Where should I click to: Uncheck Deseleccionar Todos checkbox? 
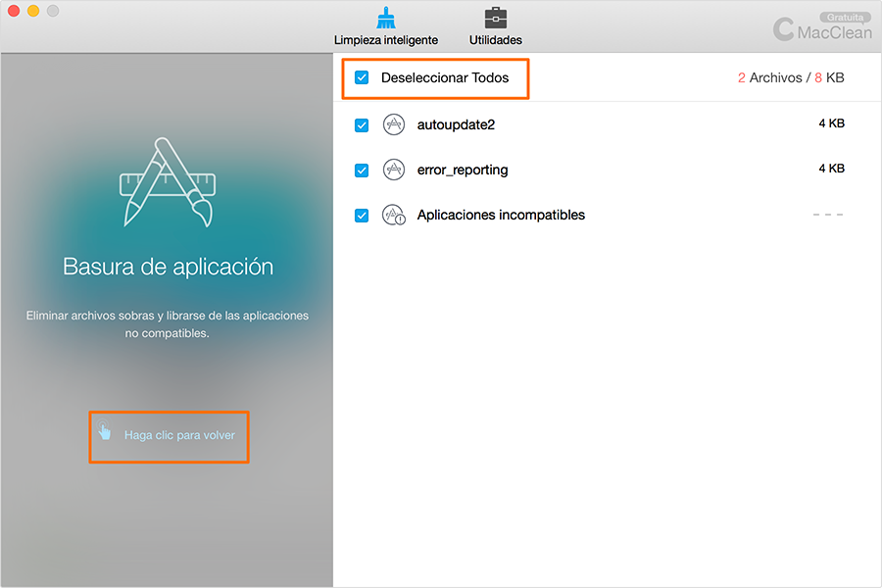tap(362, 78)
